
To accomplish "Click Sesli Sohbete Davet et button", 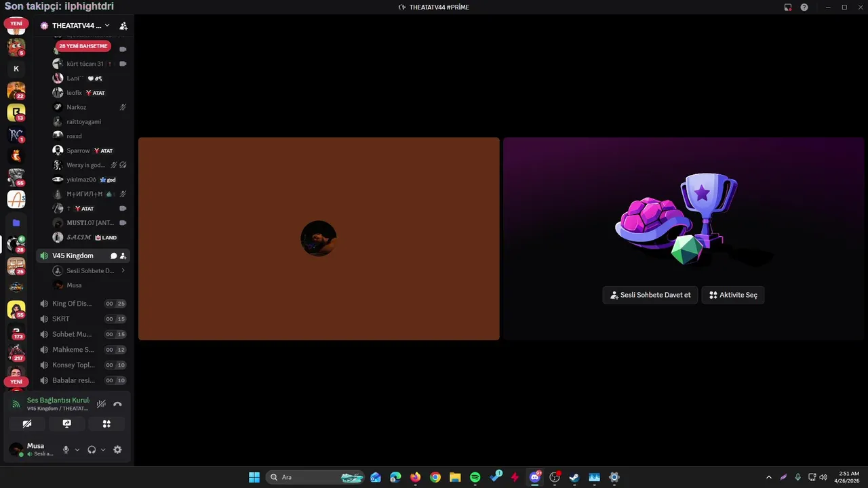I will (x=650, y=295).
